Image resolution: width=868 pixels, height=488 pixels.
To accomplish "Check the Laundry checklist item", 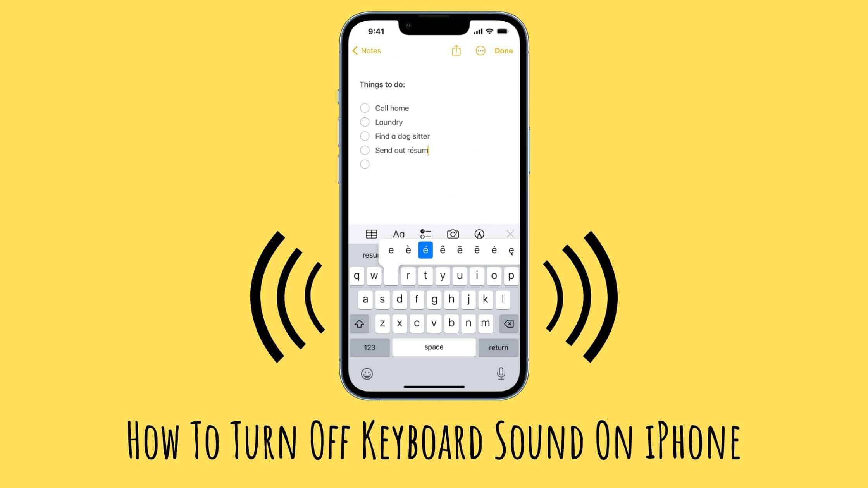I will [x=364, y=122].
